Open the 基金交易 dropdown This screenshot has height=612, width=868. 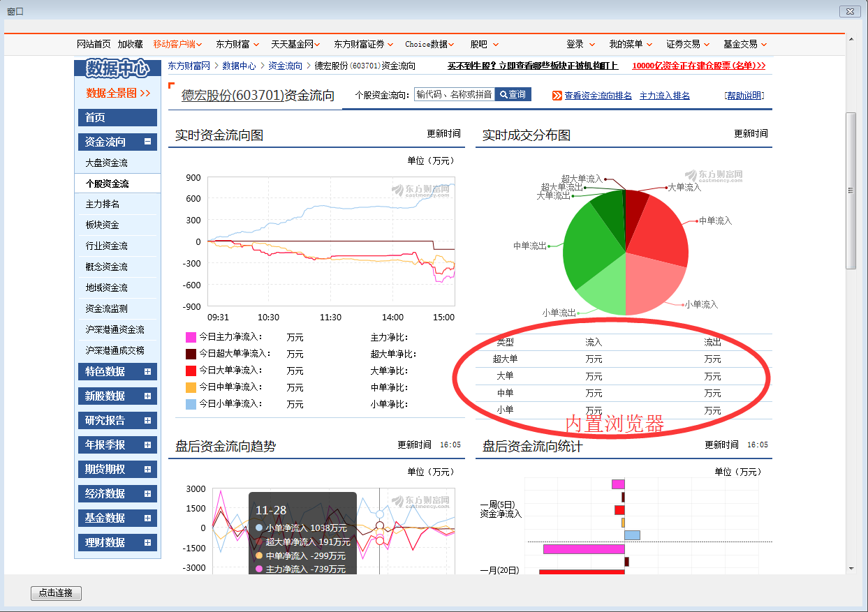pyautogui.click(x=745, y=44)
